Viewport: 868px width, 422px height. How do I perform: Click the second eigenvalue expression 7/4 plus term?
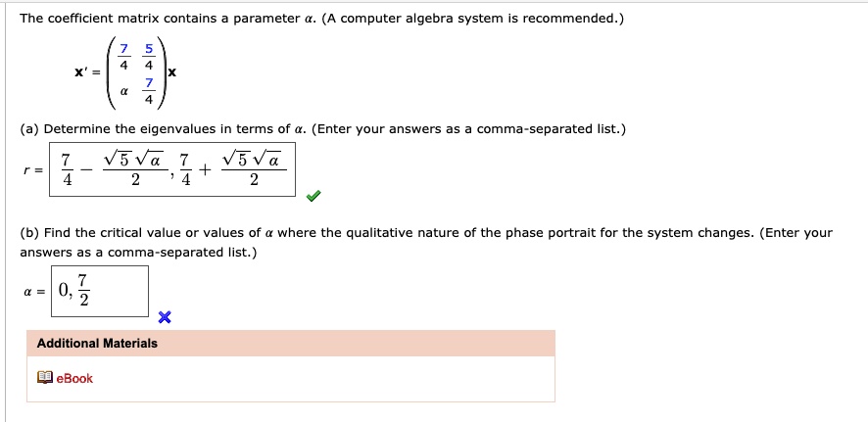pyautogui.click(x=232, y=169)
